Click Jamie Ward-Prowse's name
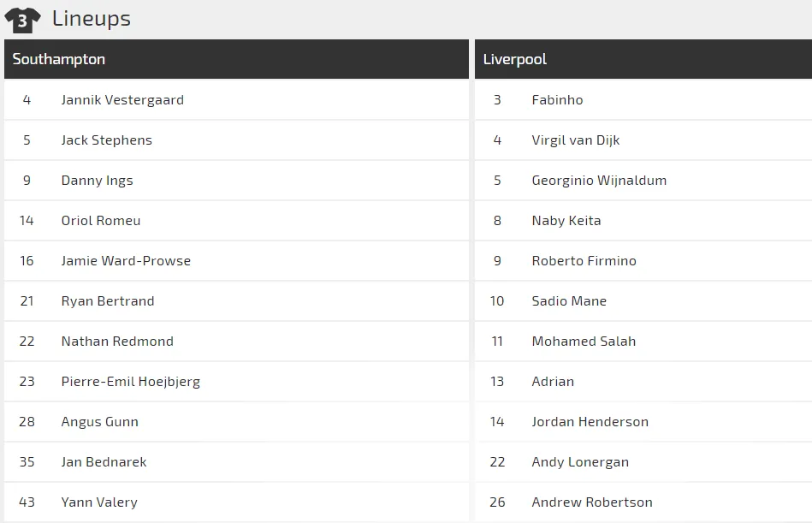This screenshot has width=812, height=523. coord(126,261)
